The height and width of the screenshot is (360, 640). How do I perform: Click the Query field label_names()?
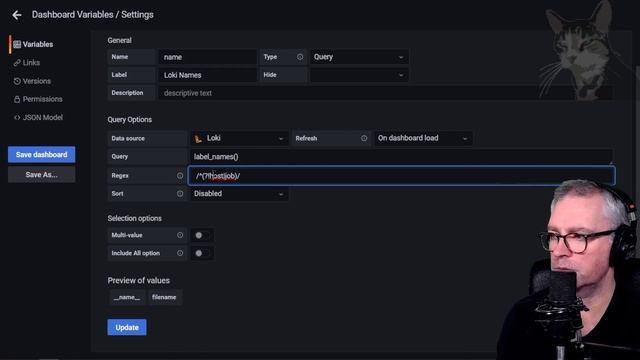(401, 157)
